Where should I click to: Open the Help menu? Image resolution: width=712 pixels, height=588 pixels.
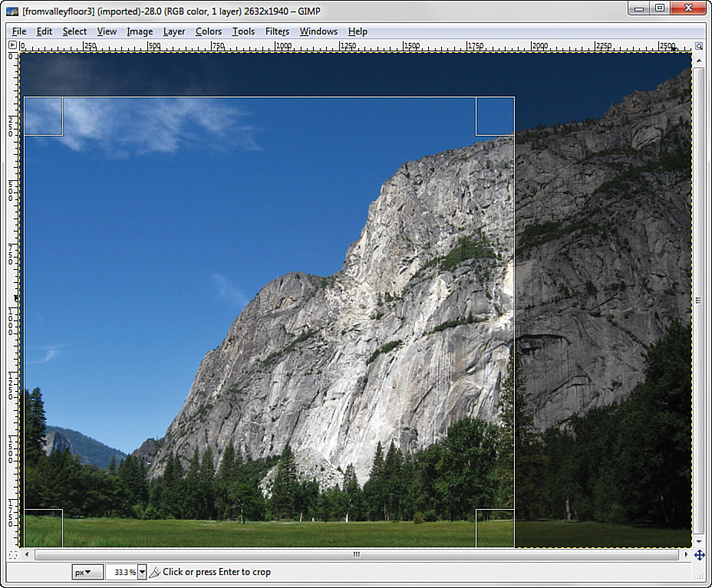[x=357, y=31]
